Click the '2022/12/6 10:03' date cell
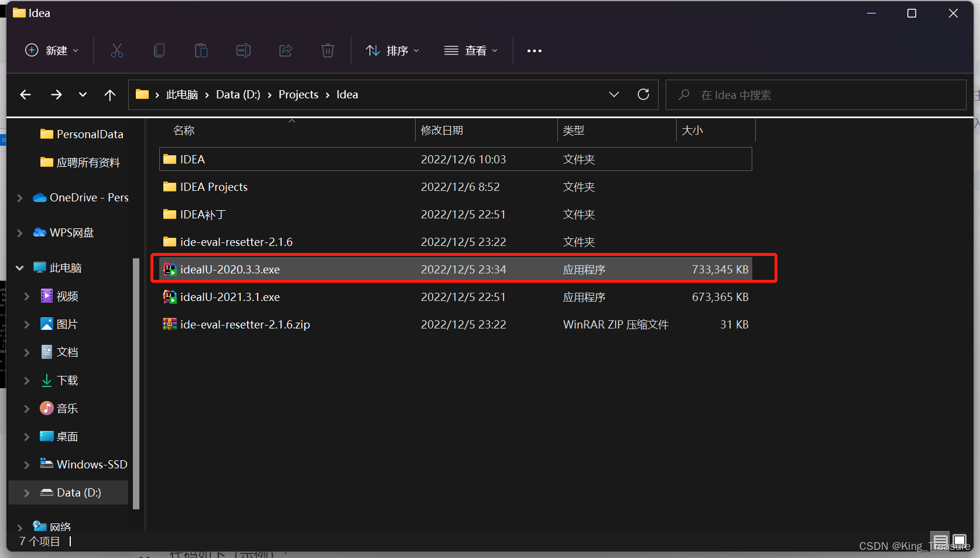Screen dimensions: 980x558 click(464, 159)
